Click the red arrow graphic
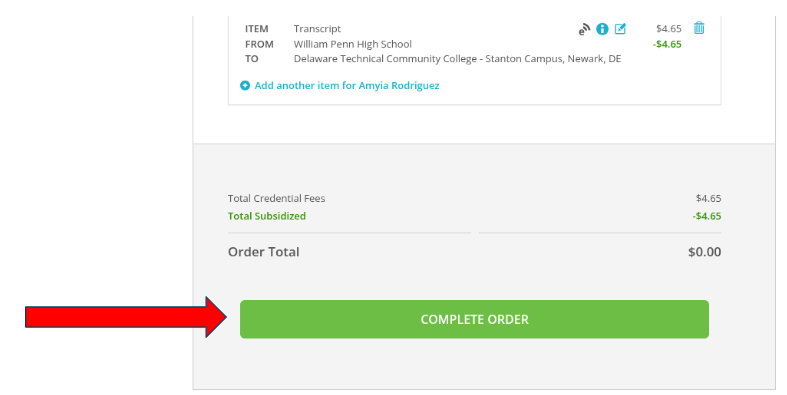The width and height of the screenshot is (787, 395). pyautogui.click(x=125, y=317)
